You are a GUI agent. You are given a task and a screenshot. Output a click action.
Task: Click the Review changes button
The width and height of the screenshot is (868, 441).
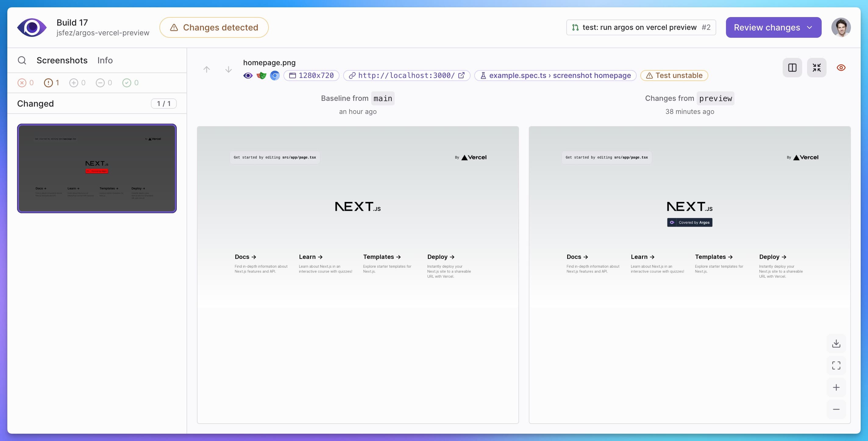tap(774, 27)
